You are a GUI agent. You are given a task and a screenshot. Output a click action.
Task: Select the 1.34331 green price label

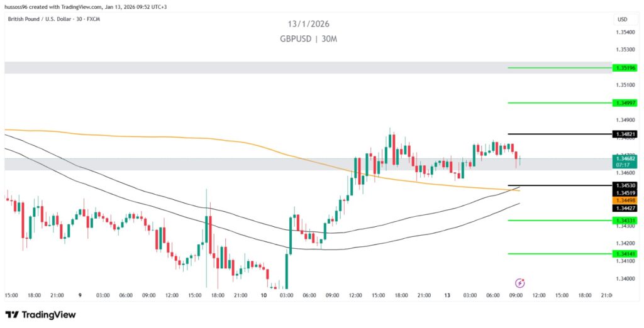coord(626,220)
